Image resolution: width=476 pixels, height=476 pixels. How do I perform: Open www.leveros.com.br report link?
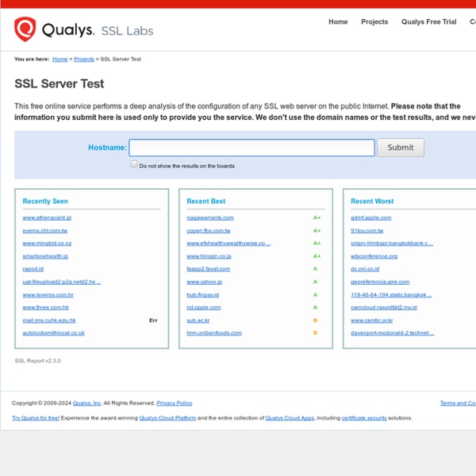coord(48,295)
